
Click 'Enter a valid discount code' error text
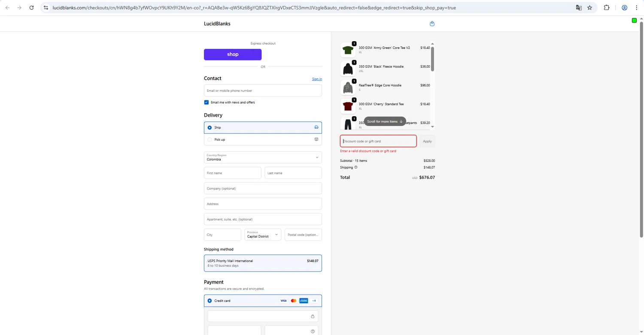pyautogui.click(x=368, y=151)
